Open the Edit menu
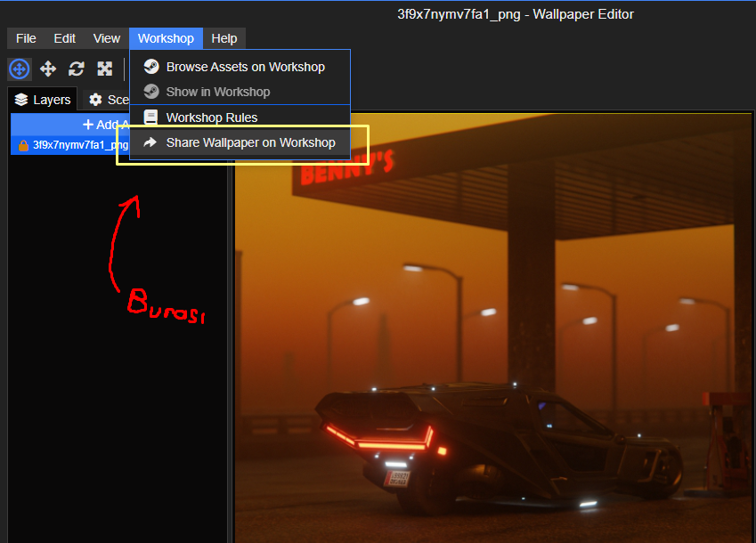 pyautogui.click(x=65, y=38)
